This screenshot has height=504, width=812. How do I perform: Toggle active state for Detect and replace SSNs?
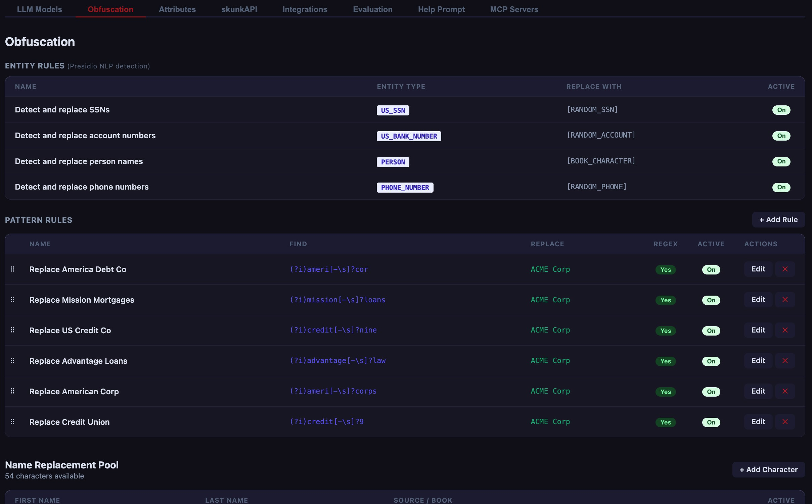(781, 110)
